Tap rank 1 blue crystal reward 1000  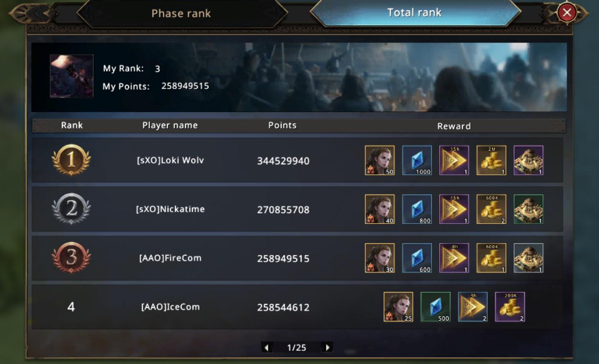pos(417,160)
